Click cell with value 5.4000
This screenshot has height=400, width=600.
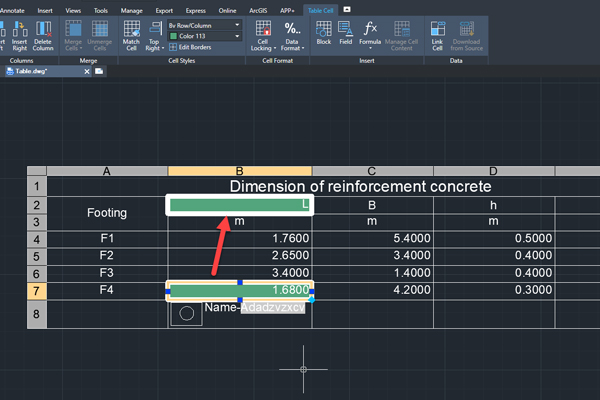(373, 238)
